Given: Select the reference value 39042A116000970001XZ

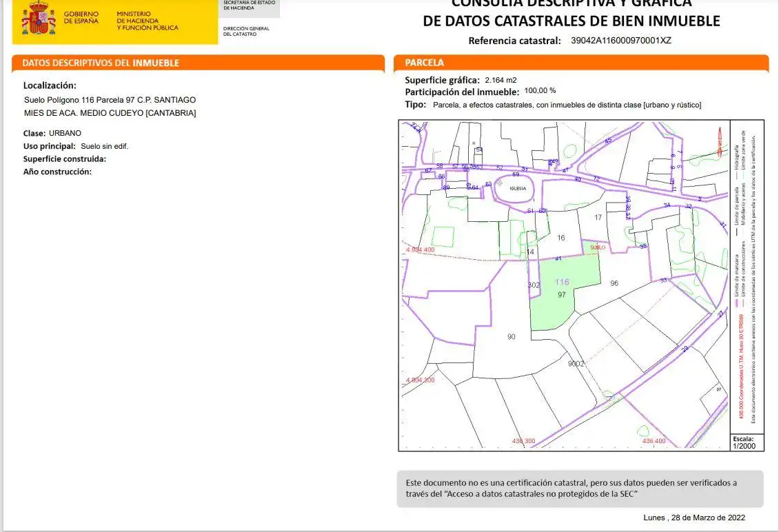Looking at the screenshot, I should coord(621,40).
